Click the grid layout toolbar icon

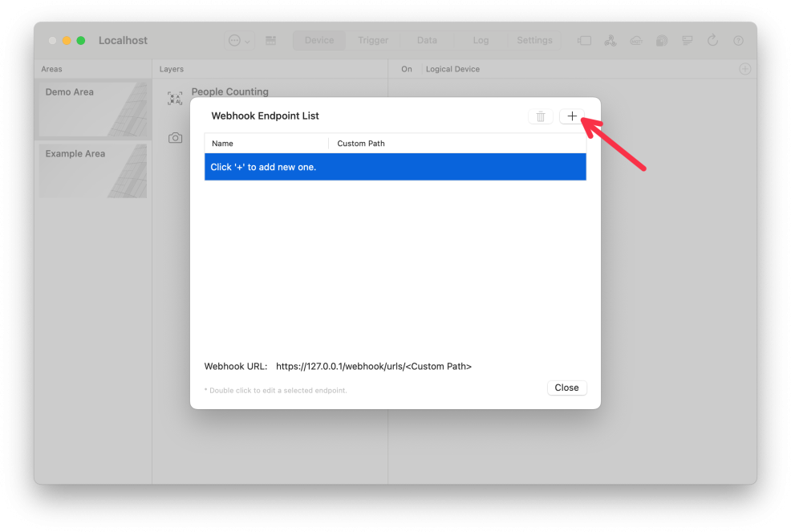click(271, 40)
